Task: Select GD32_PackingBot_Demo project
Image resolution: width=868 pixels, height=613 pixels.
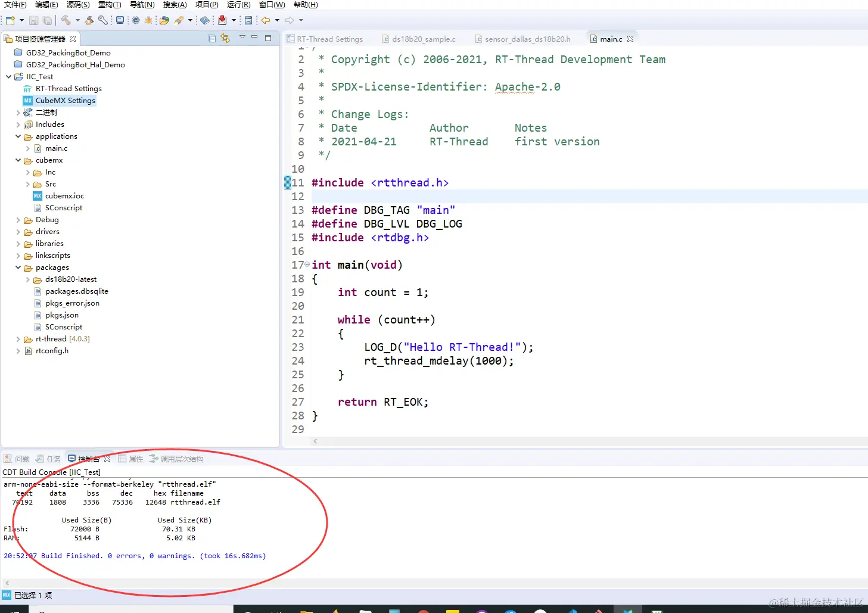Action: point(62,53)
